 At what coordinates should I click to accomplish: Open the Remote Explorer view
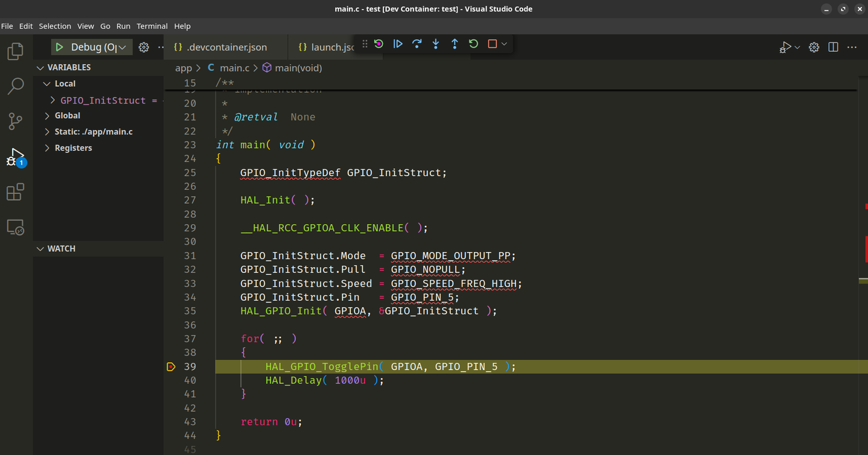pos(16,227)
